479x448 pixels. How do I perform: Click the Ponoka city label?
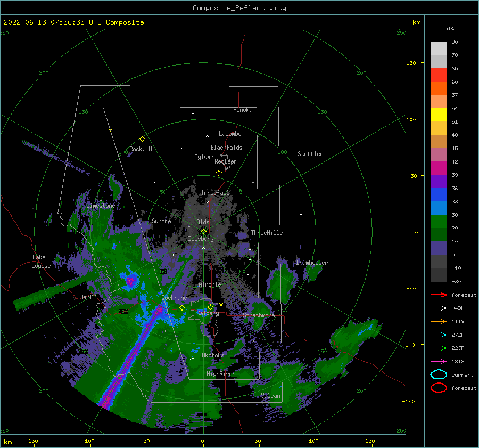pyautogui.click(x=243, y=110)
